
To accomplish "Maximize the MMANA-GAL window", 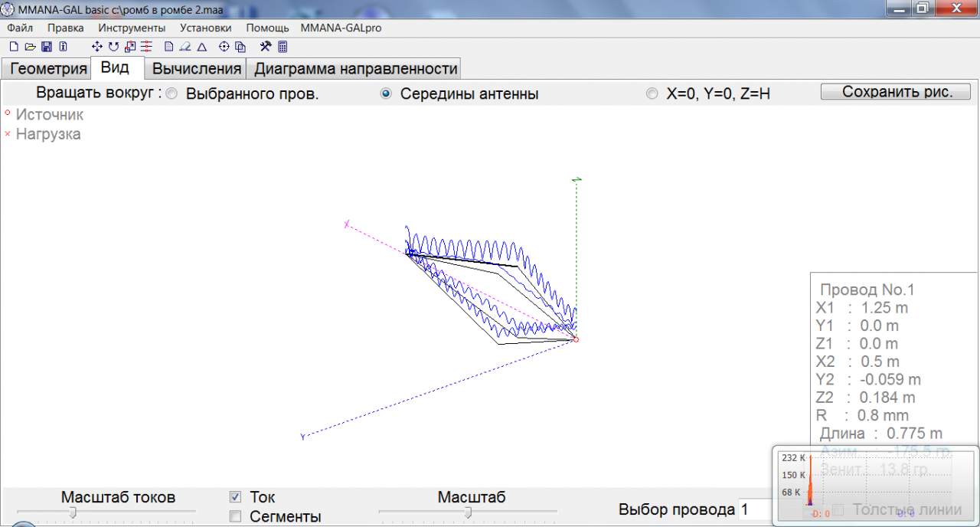I will pos(922,8).
